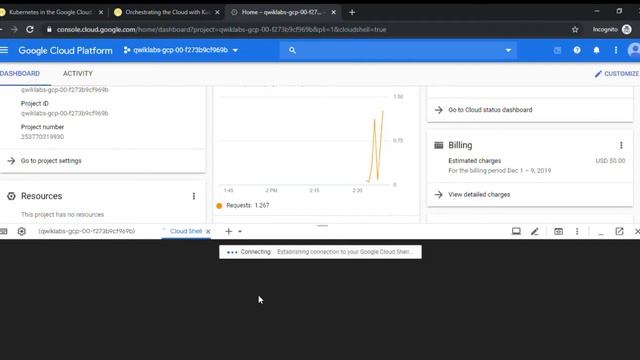Bookmark this page with star icon
Image resolution: width=640 pixels, height=360 pixels.
[x=575, y=29]
